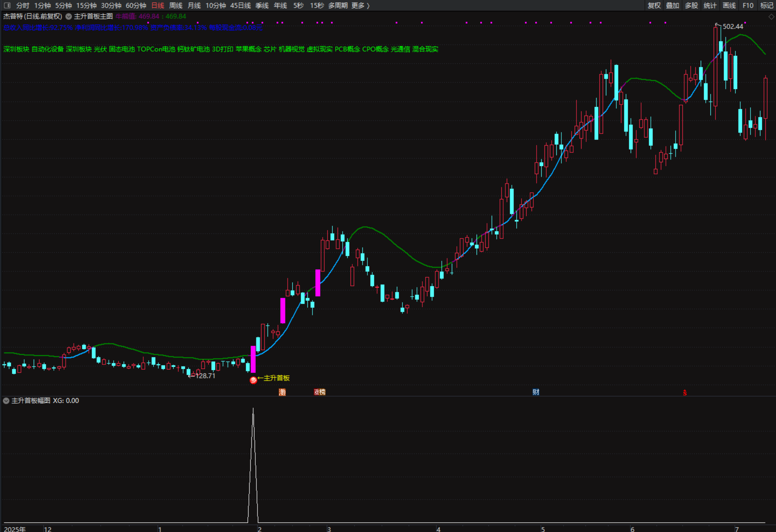Click the month 7 time axis marker

[737, 529]
